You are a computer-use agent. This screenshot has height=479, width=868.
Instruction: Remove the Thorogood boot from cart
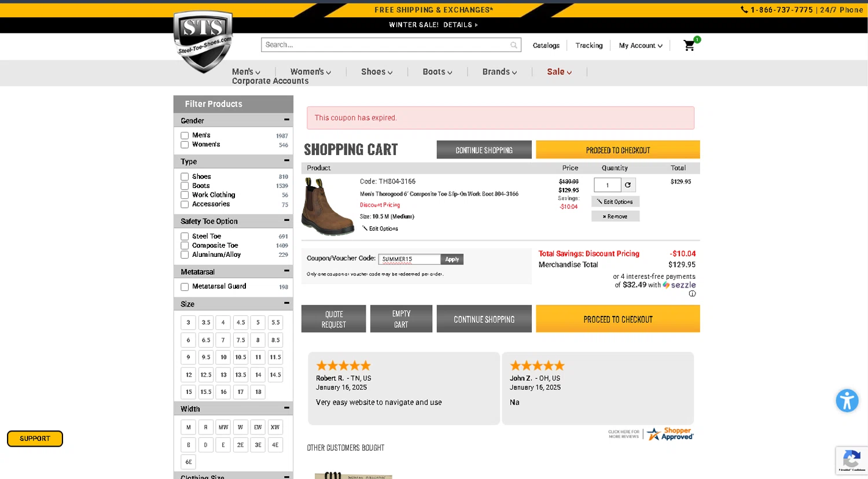615,216
